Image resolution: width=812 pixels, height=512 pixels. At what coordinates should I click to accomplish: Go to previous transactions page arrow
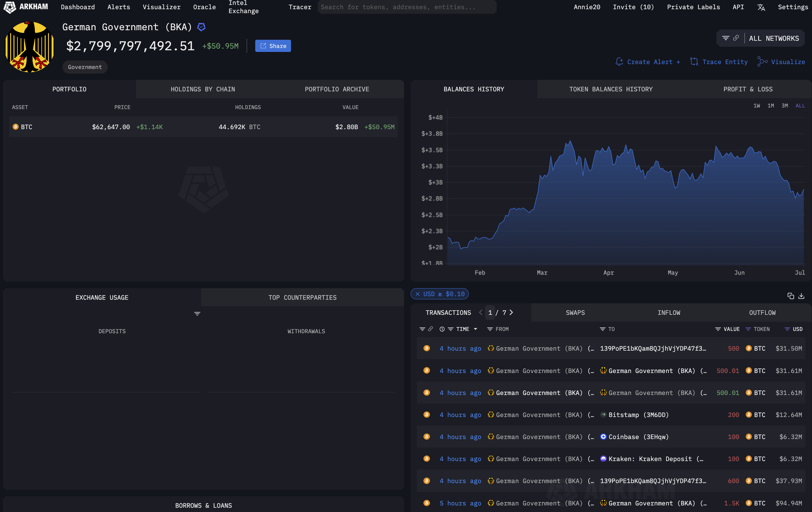(x=481, y=313)
